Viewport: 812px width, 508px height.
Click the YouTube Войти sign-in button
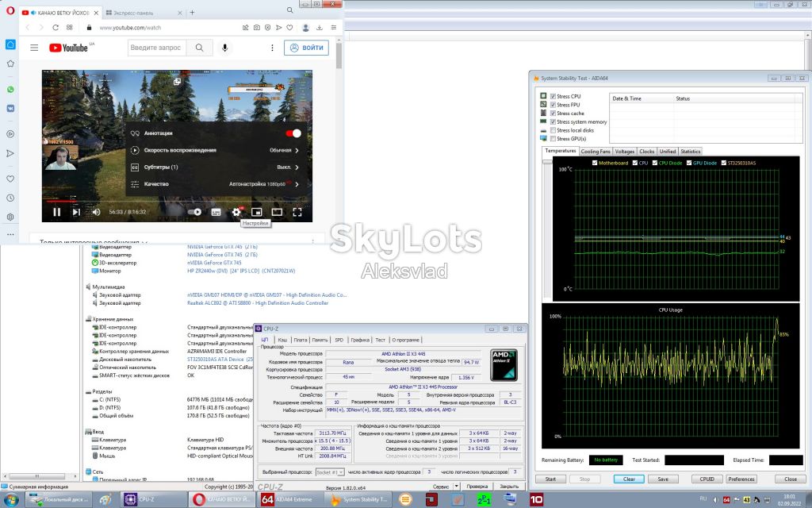(x=307, y=48)
